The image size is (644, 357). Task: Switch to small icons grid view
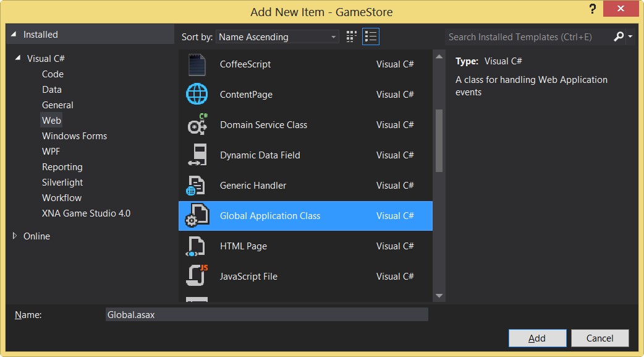[351, 37]
